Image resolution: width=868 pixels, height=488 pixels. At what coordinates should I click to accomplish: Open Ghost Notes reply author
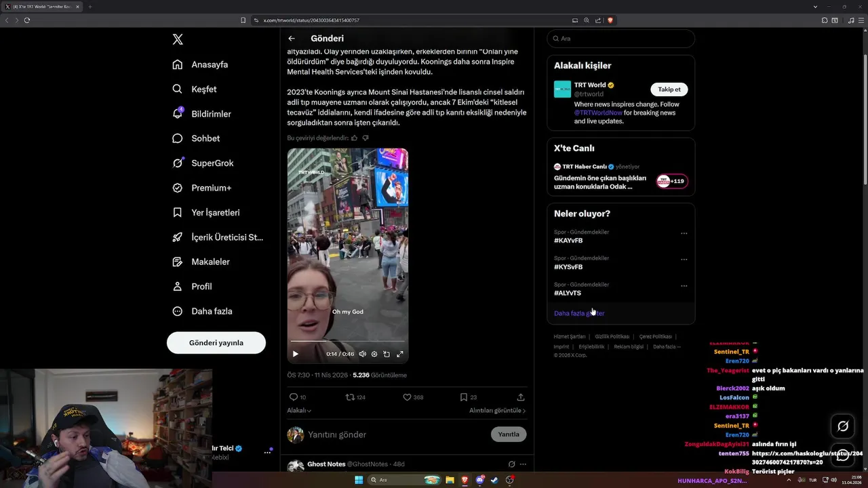[326, 464]
